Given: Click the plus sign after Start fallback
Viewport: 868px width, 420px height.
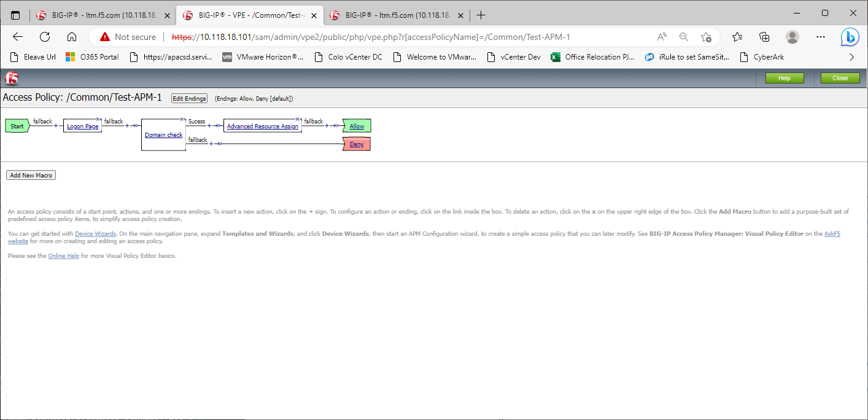Looking at the screenshot, I should pyautogui.click(x=55, y=126).
